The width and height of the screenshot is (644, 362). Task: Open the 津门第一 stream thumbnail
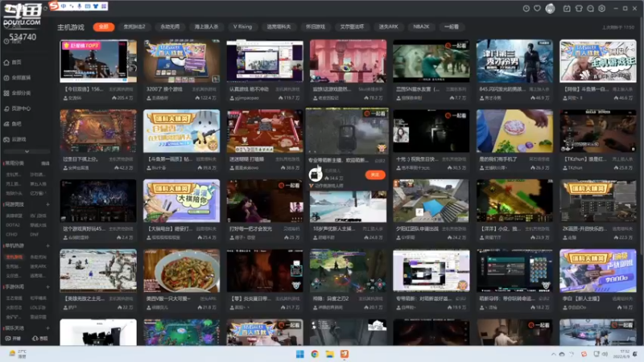coord(514,61)
